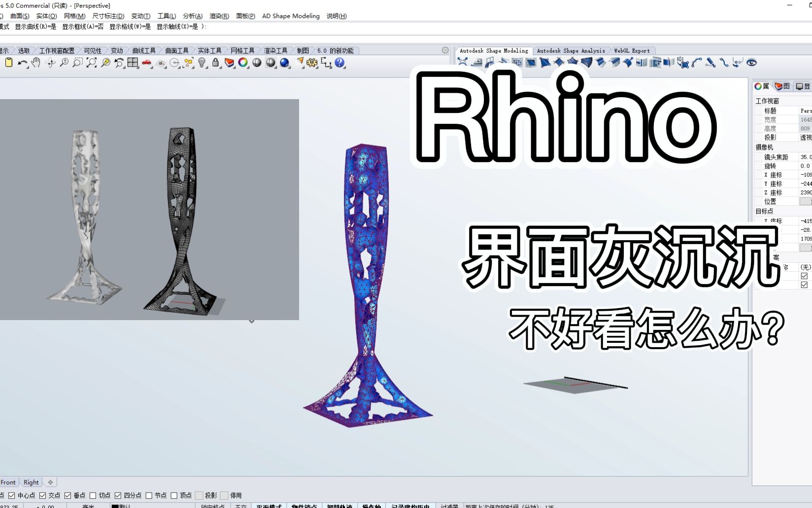812x508 pixels.
Task: Activate the Zoom dynamic magnifier
Action: (64, 63)
